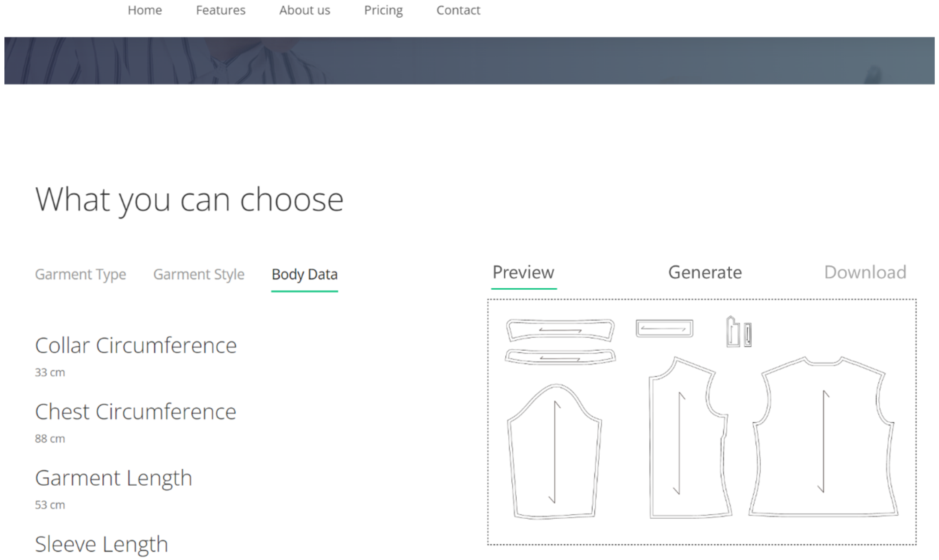Select the Body Data tab

point(305,274)
